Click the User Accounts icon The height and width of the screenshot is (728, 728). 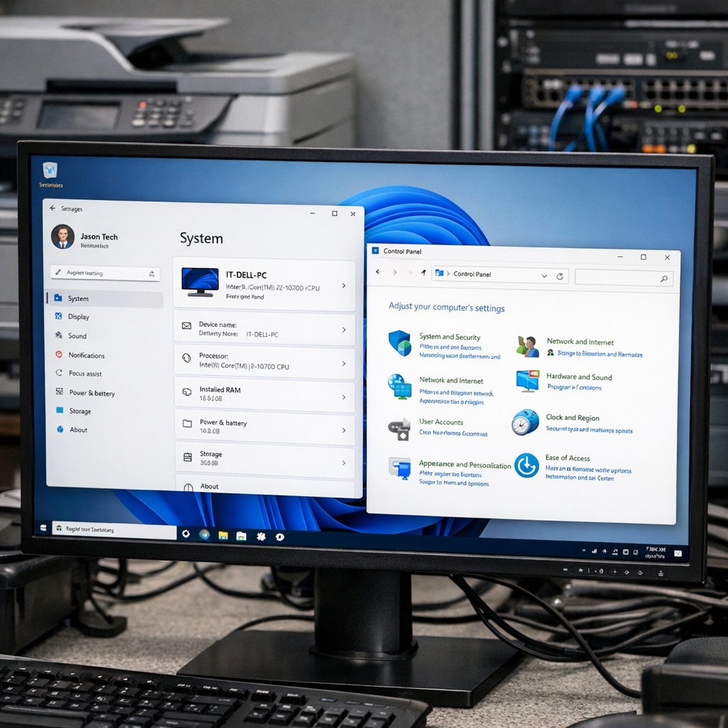pyautogui.click(x=399, y=429)
